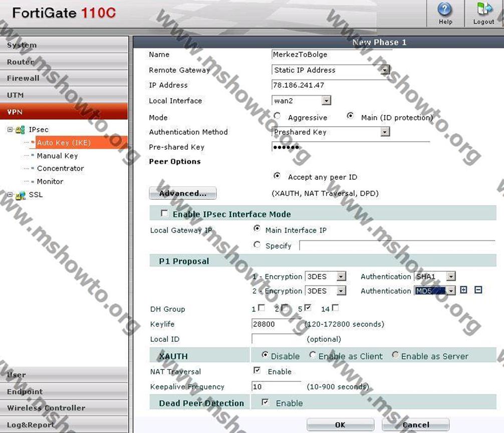Viewport: 504px width, 433px height.
Task: Select XAUTH Disable radio button
Action: coord(265,354)
